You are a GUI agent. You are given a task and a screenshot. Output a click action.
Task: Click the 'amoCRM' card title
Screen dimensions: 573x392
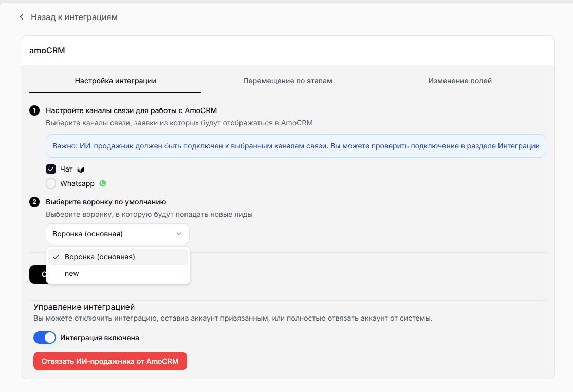point(47,50)
